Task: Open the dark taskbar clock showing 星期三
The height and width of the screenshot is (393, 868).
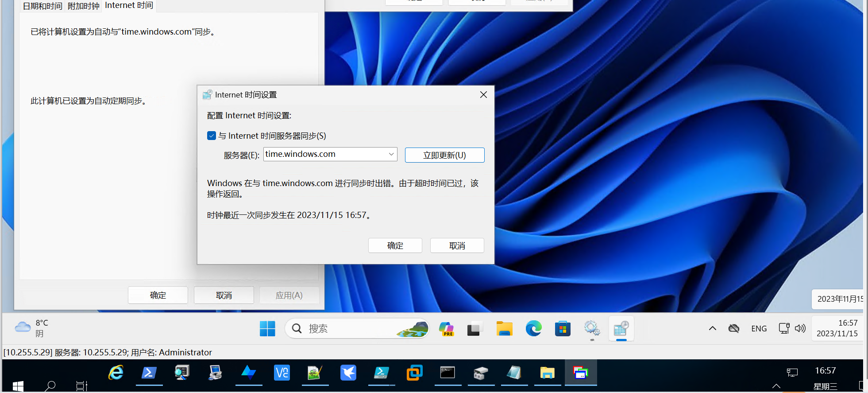Action: tap(826, 378)
